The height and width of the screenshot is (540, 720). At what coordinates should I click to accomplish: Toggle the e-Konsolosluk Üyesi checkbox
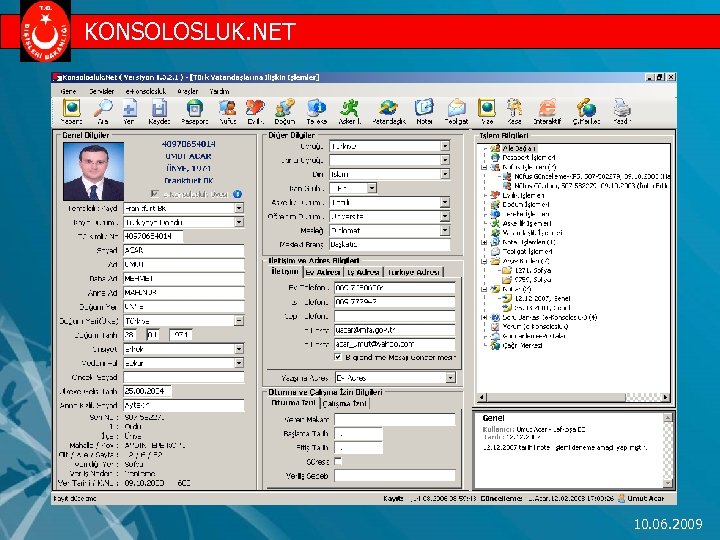click(155, 193)
